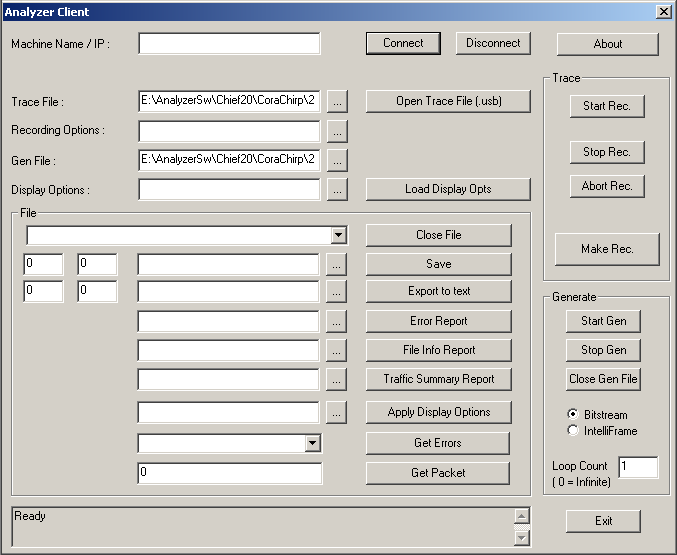Browse path for File Info Report row
The image size is (677, 555).
pyautogui.click(x=336, y=350)
